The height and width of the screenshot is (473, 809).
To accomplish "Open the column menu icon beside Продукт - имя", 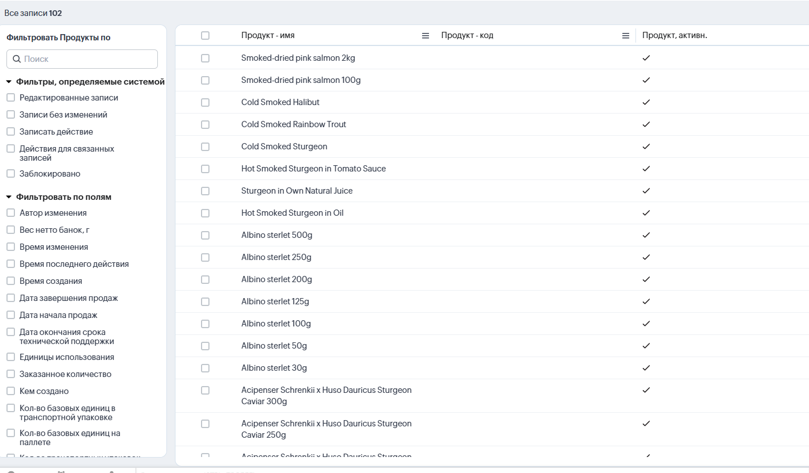I will point(425,36).
